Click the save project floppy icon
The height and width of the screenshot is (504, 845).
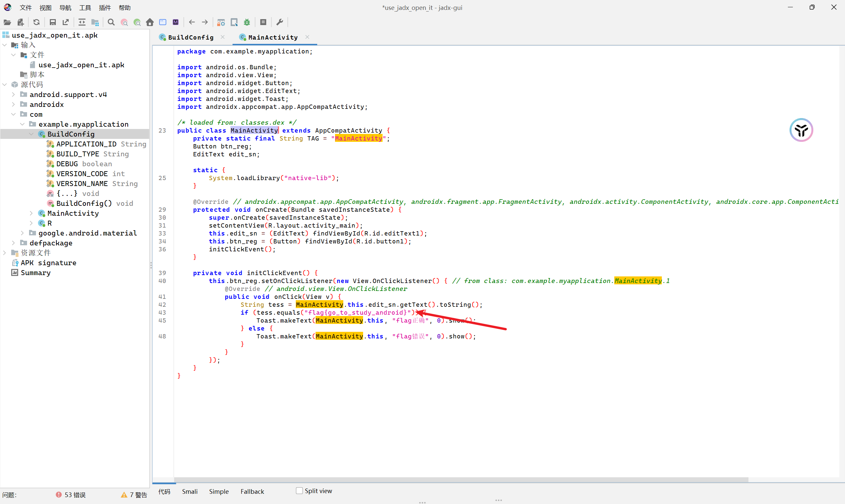pyautogui.click(x=53, y=22)
